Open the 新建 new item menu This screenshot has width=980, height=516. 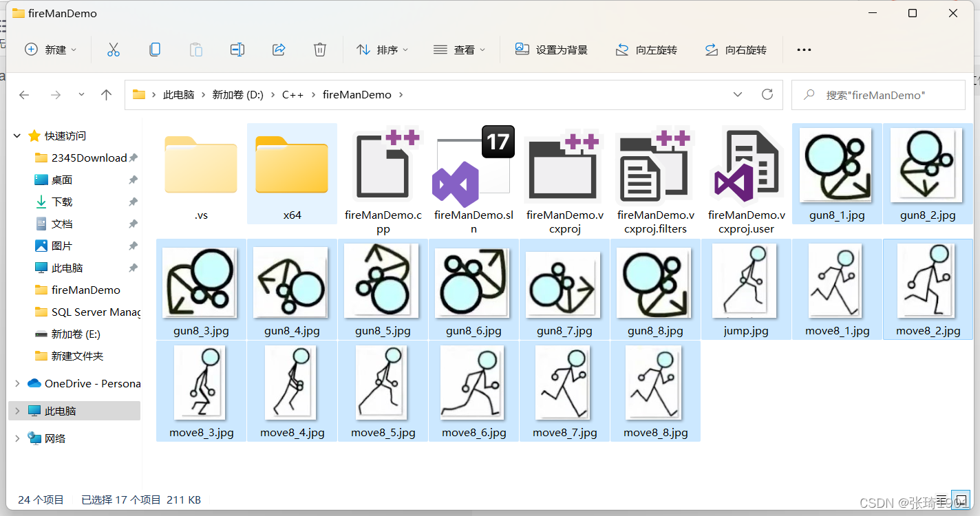tap(51, 50)
